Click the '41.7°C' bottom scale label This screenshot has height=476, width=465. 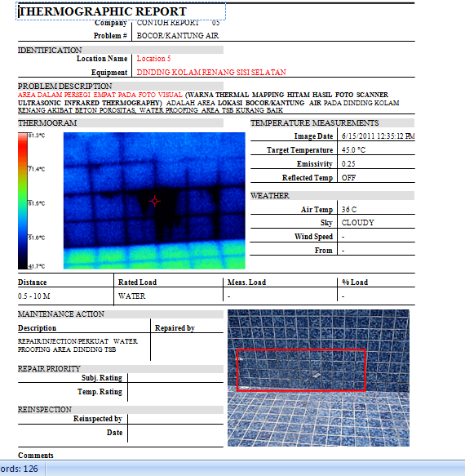pos(37,266)
